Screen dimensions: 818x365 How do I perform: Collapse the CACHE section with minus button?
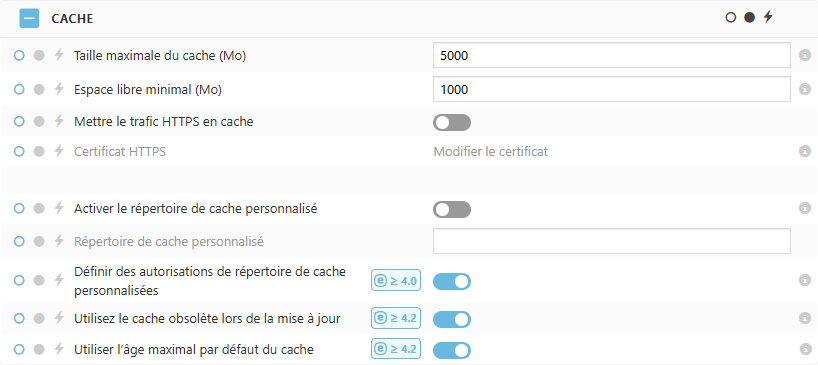[x=29, y=18]
